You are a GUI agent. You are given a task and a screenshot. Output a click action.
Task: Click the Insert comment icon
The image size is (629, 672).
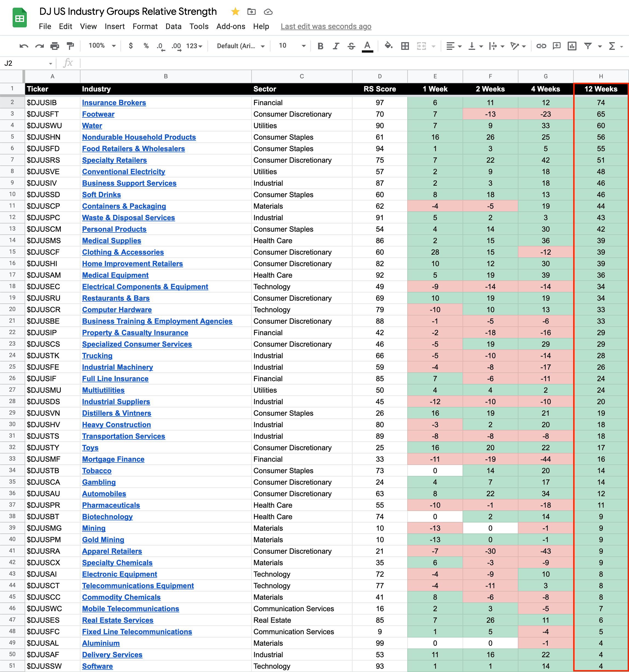coord(556,46)
